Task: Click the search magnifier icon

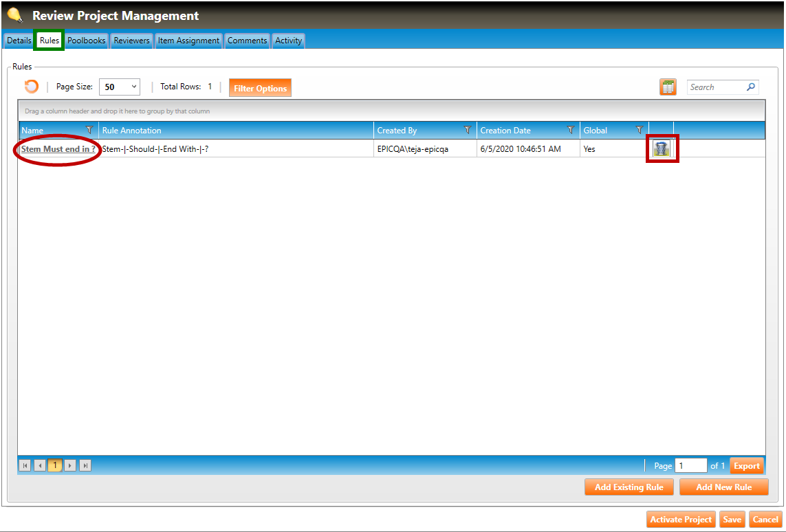Action: 751,87
